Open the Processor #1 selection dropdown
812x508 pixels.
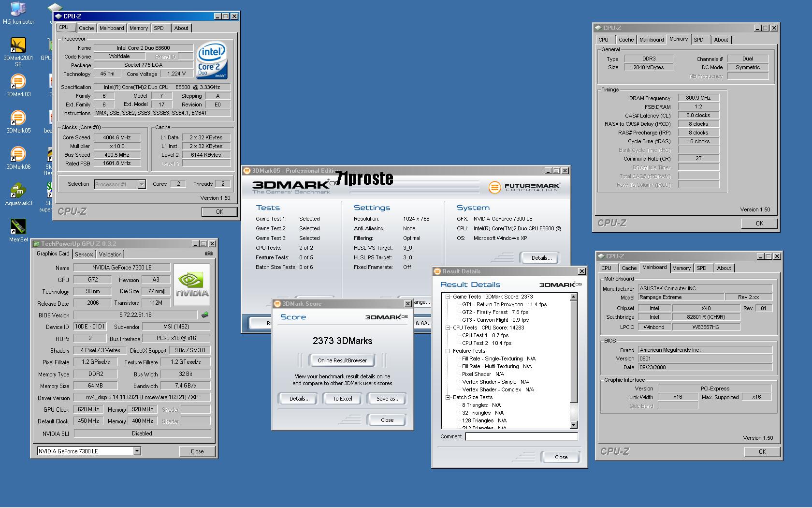point(142,184)
